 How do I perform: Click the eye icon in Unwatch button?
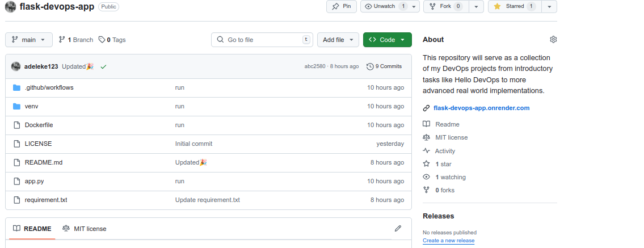(368, 6)
